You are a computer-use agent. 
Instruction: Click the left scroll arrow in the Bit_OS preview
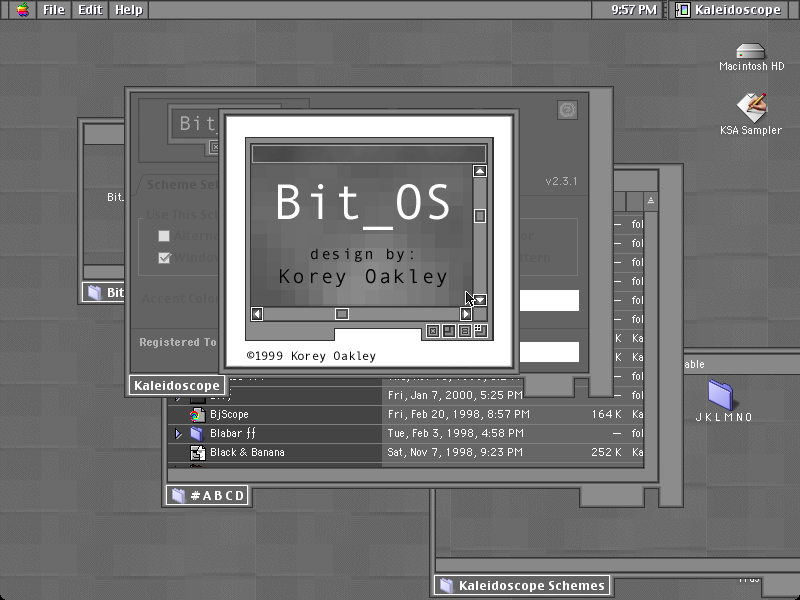point(257,314)
